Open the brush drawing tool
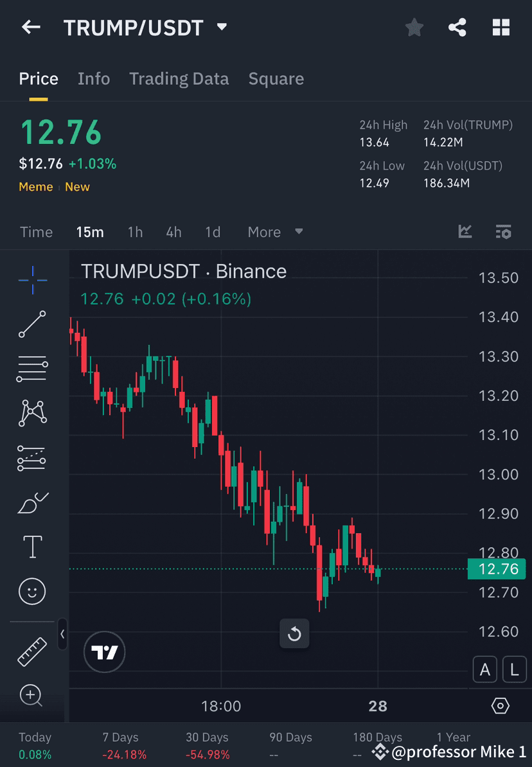532x767 pixels. (32, 503)
